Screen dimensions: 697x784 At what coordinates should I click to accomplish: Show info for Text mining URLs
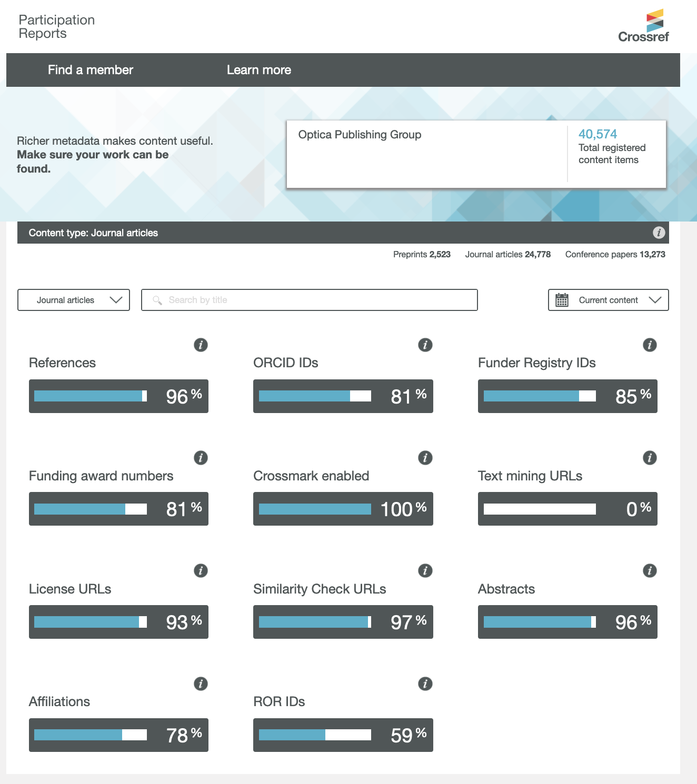coord(650,458)
